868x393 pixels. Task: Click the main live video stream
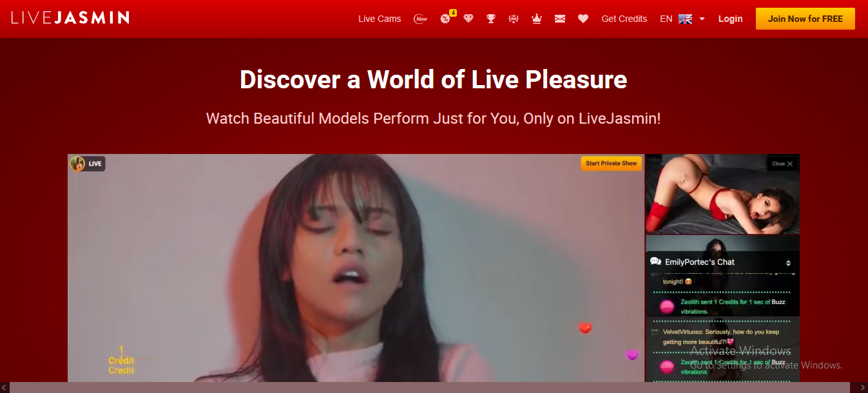(x=356, y=268)
